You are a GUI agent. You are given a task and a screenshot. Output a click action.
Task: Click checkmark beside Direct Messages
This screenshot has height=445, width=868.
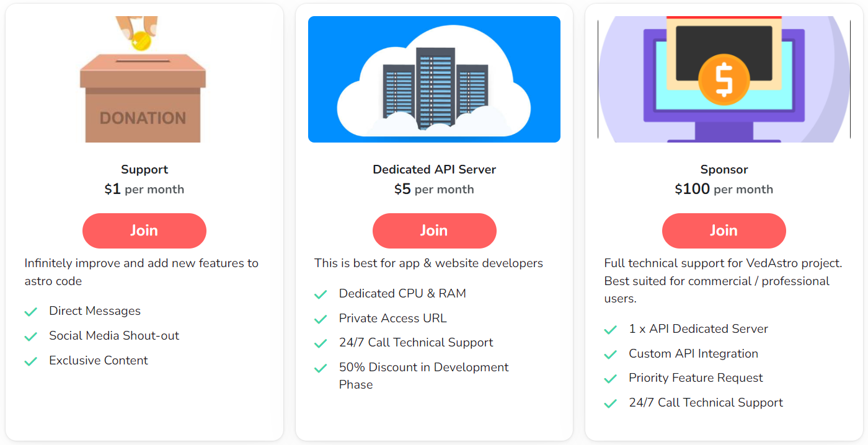tap(31, 312)
